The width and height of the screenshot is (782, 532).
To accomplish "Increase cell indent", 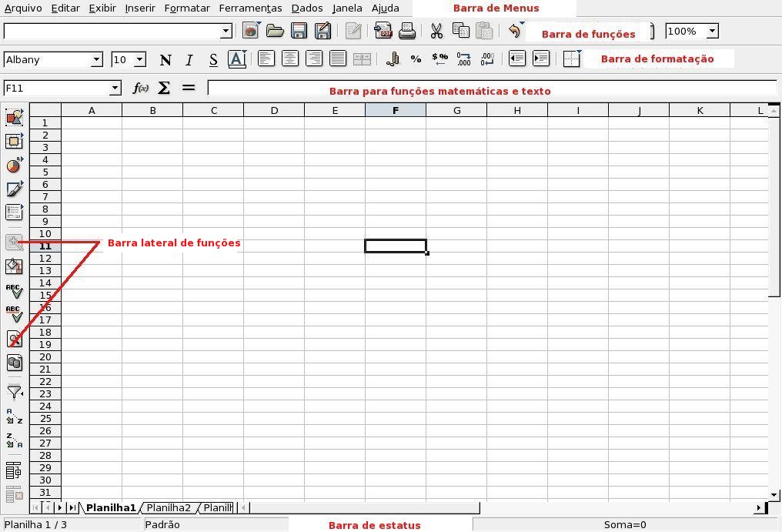I will point(541,59).
